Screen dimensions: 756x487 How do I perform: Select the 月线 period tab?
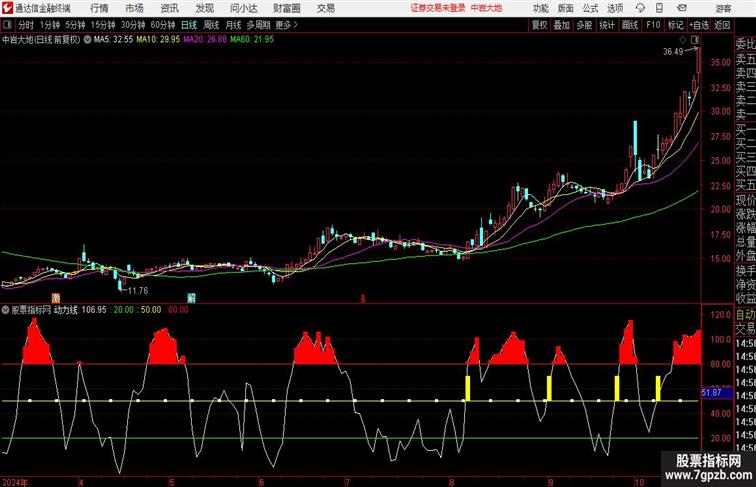(x=233, y=25)
